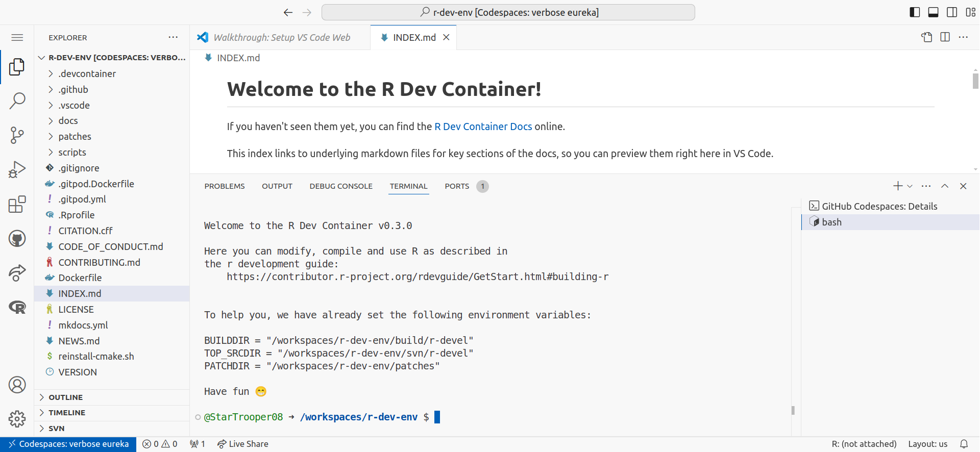Viewport: 980px width, 452px height.
Task: Switch to the Walkthrough: Setup VS Code Web tab
Action: [x=281, y=37]
